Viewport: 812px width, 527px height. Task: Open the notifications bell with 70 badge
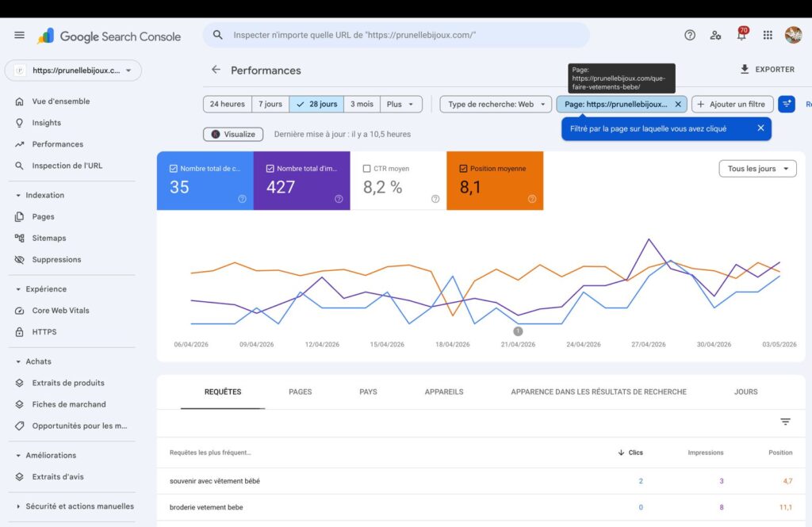pyautogui.click(x=741, y=34)
